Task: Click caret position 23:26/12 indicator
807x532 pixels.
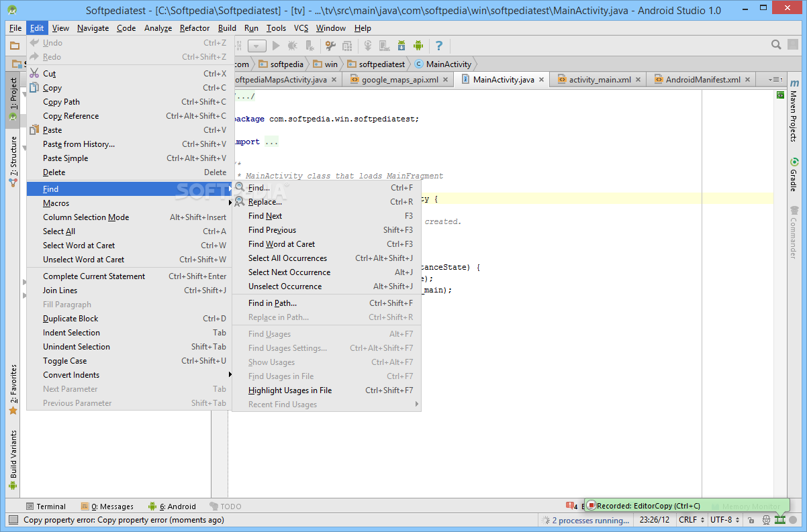Action: point(654,520)
